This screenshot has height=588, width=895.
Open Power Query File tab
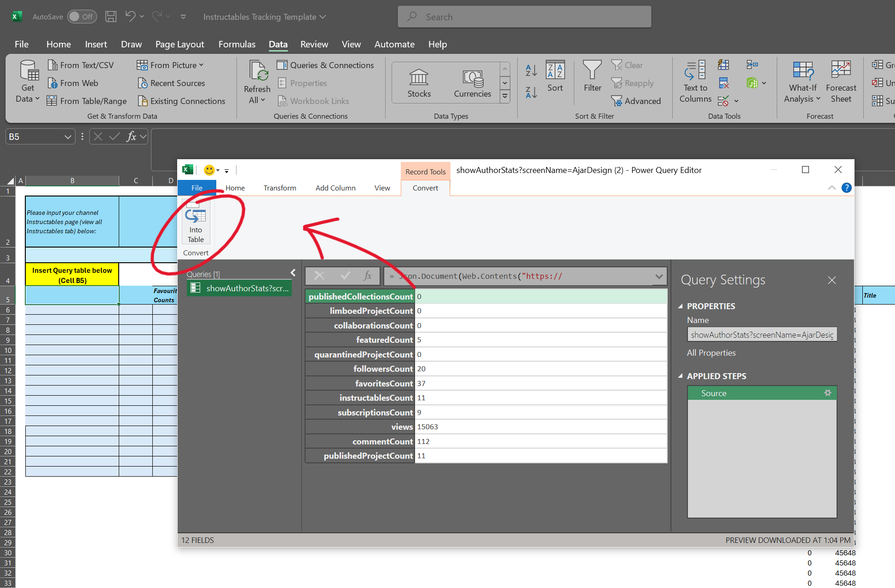(x=197, y=188)
